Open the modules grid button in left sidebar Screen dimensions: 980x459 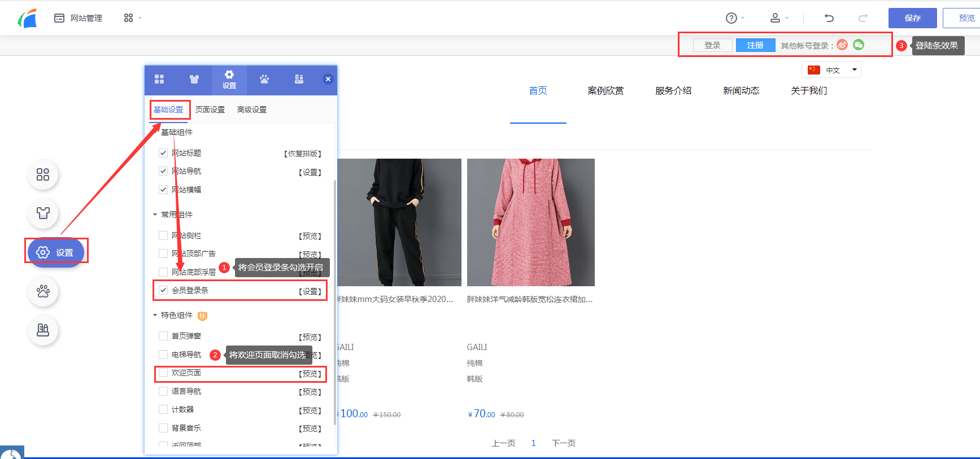click(43, 174)
